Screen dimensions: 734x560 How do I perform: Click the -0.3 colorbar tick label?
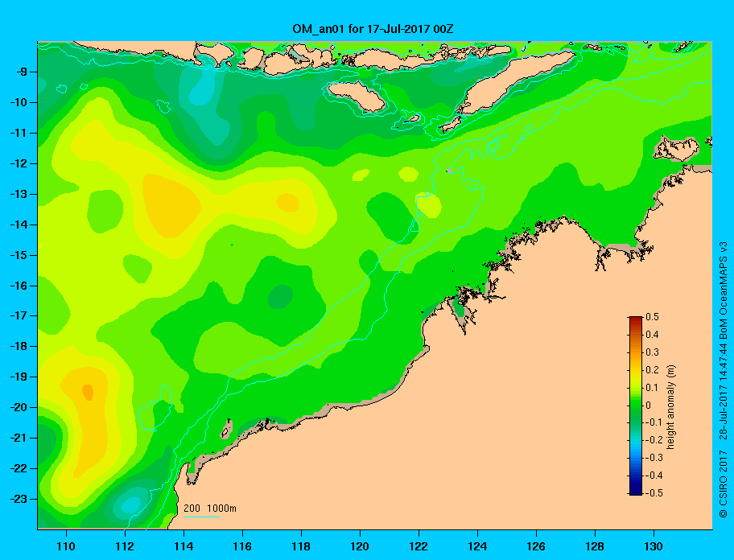pos(654,458)
